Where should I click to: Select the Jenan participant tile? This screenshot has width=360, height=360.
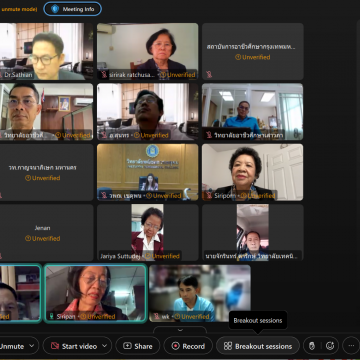(46, 233)
